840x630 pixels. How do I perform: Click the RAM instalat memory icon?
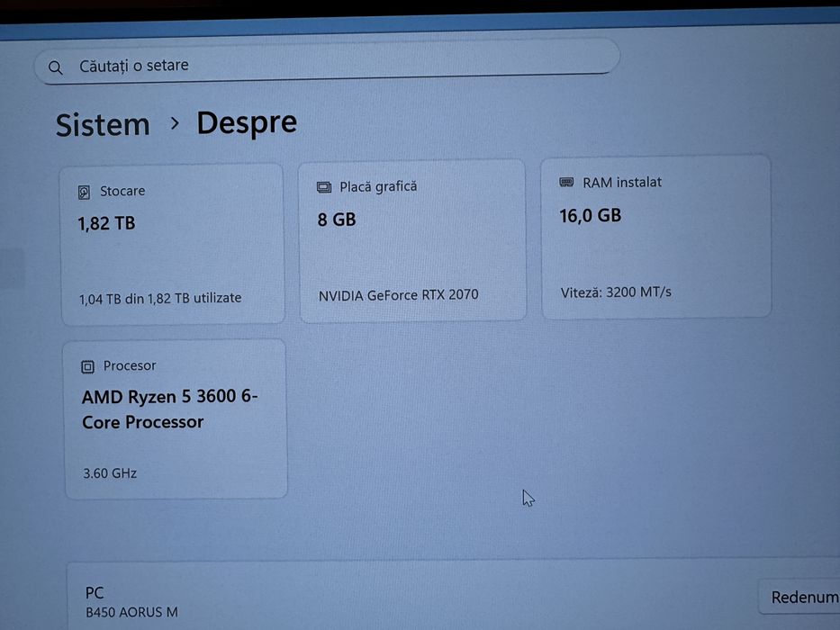(x=566, y=183)
